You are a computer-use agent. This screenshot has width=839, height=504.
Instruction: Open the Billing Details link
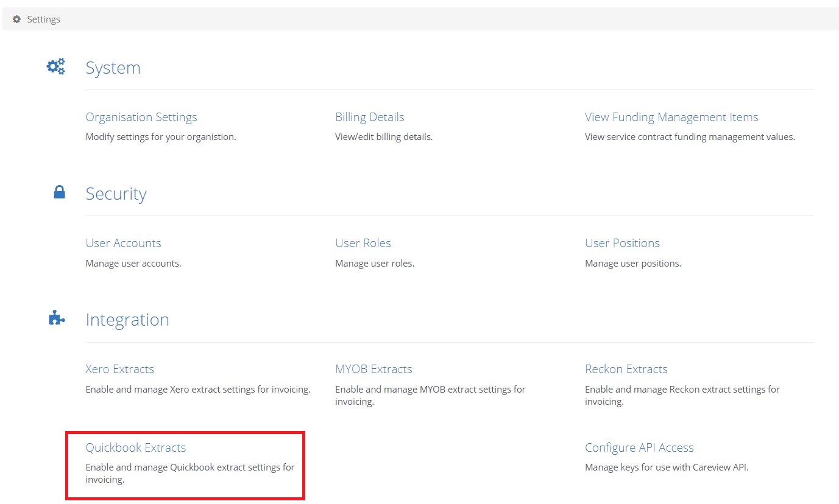pyautogui.click(x=369, y=117)
